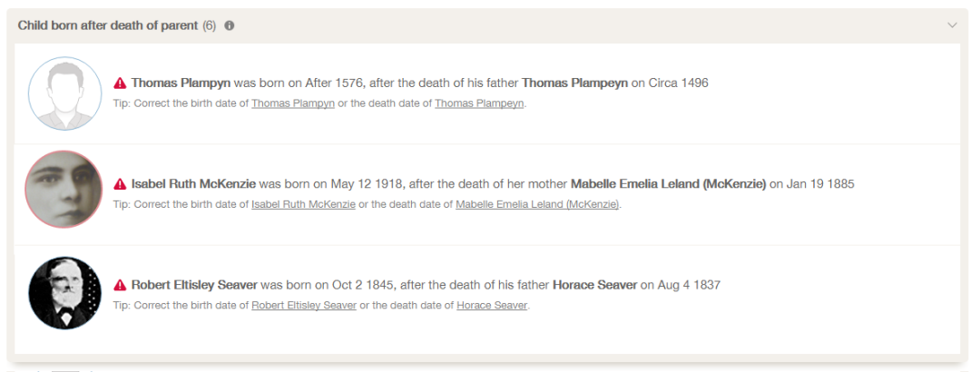Click the Thomas Plampeyn tip link
Viewport: 980px width, 372px height.
[x=479, y=103]
